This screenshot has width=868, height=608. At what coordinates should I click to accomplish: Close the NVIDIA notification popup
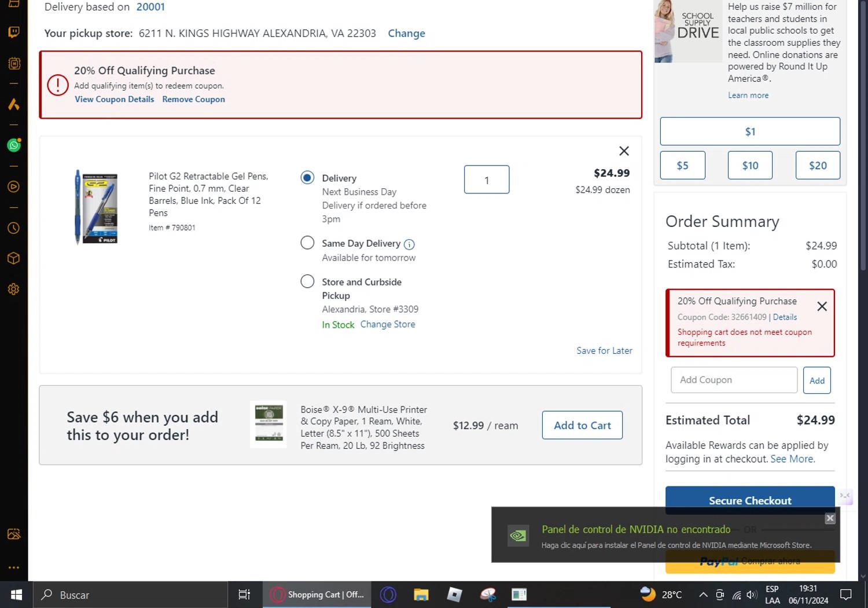830,518
